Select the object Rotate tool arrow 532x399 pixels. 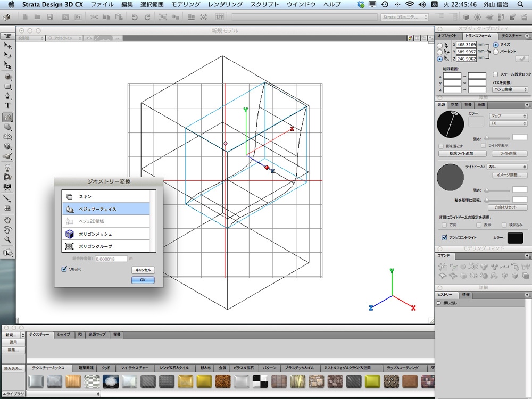7,55
